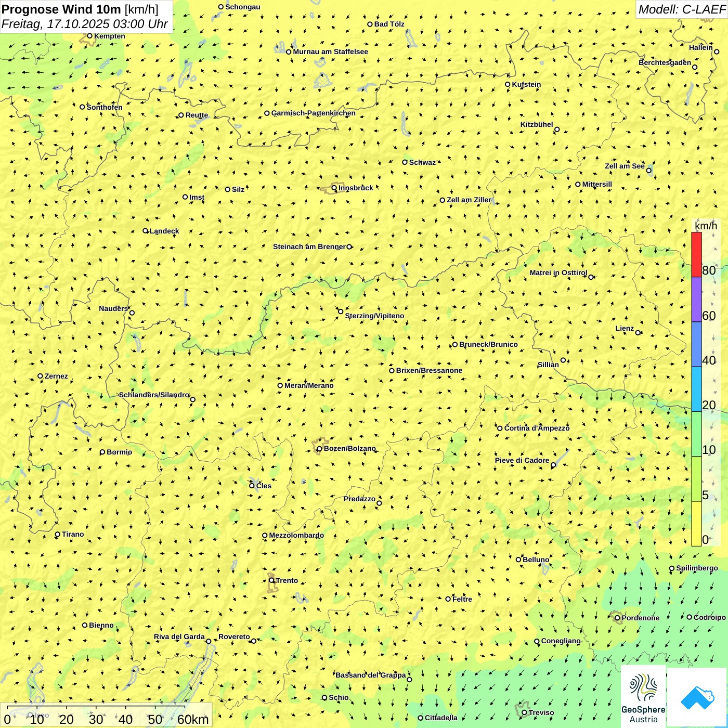Click the Landeck location marker

(x=146, y=231)
